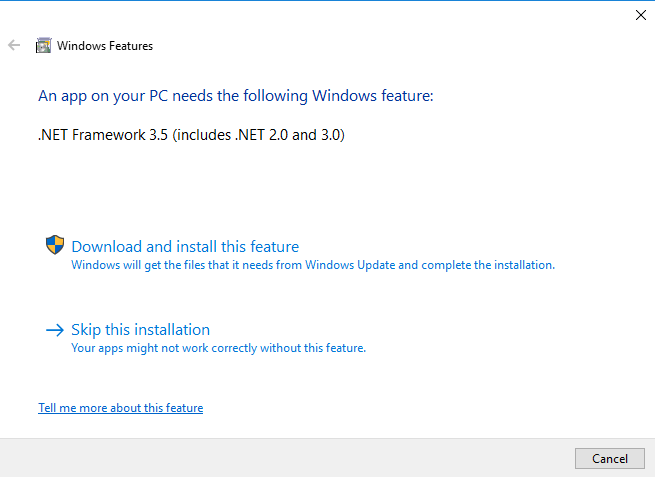Screen dimensions: 655x477
Task: Click the back arrow in title bar
Action: [x=14, y=45]
